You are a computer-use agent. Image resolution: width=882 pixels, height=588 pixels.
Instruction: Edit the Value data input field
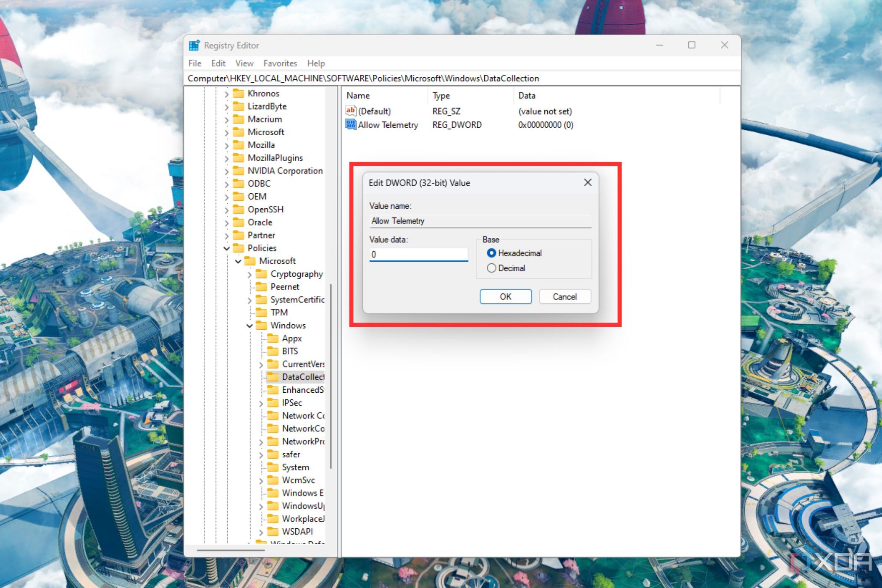419,255
